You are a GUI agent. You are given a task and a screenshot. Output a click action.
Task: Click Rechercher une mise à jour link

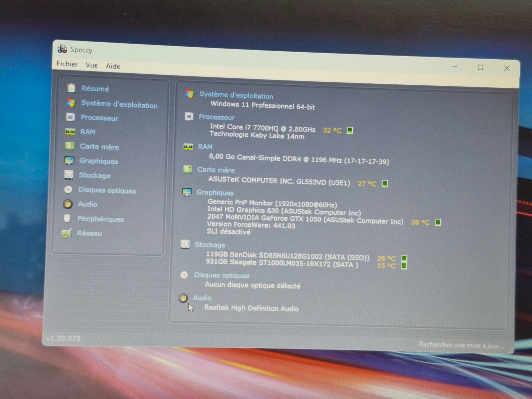[x=461, y=345]
